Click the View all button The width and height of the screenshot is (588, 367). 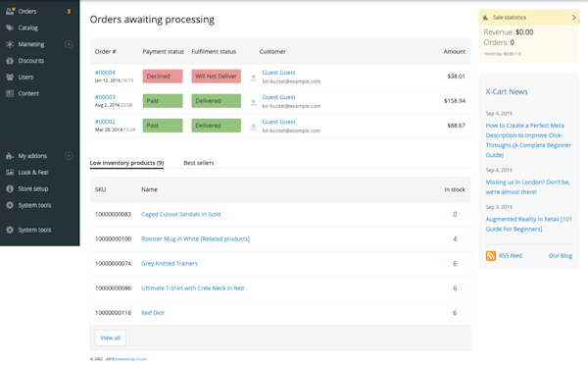110,338
